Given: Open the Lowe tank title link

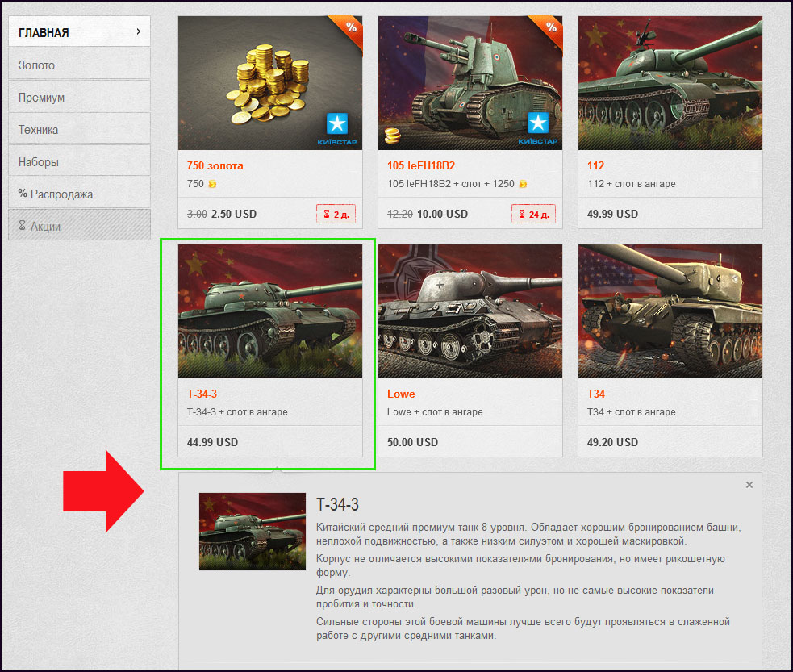Looking at the screenshot, I should tap(401, 394).
